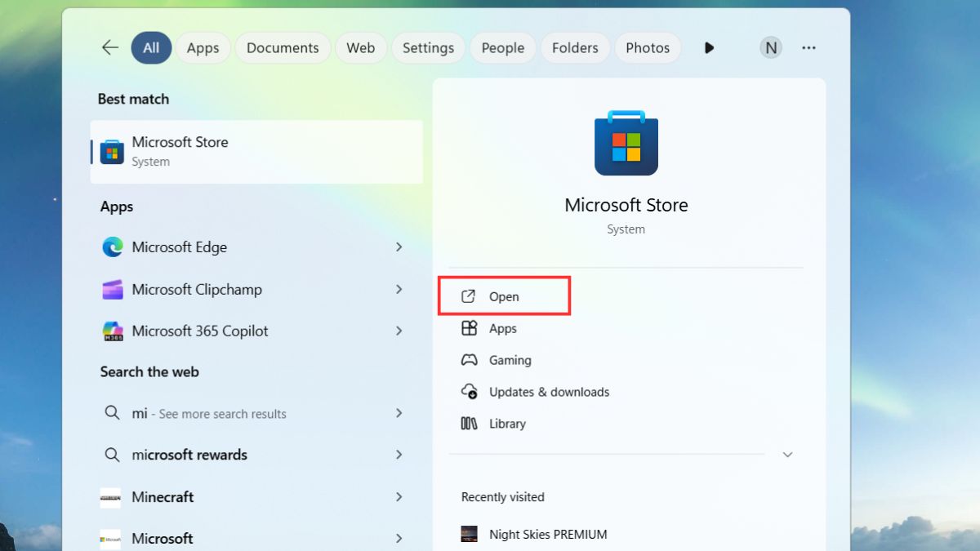The image size is (980, 551).
Task: Click the 'Recently visited' heading
Action: click(x=503, y=497)
